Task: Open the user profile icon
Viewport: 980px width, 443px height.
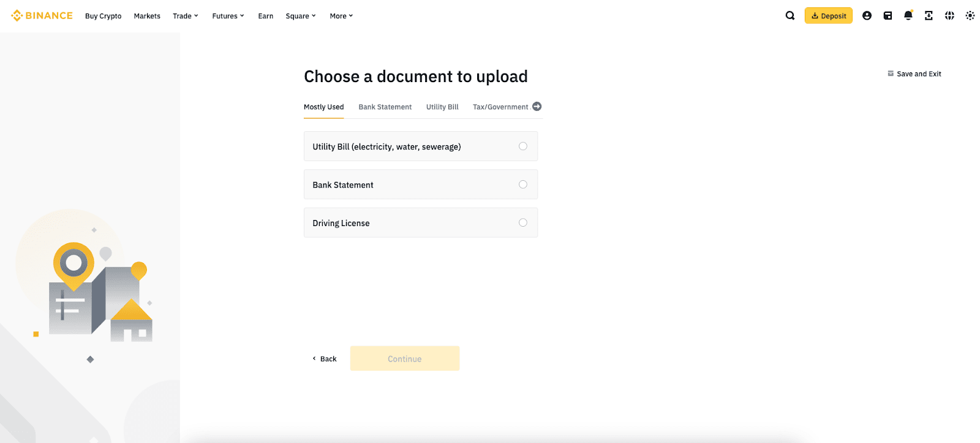Action: click(867, 16)
